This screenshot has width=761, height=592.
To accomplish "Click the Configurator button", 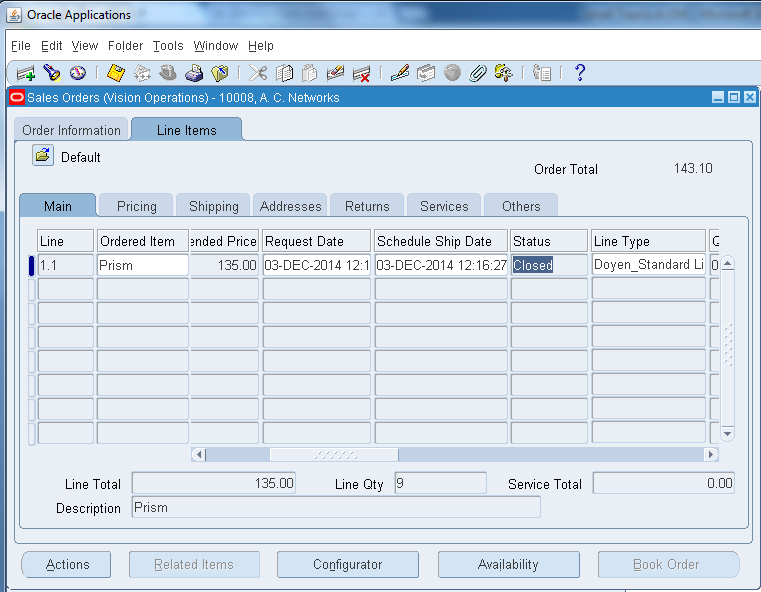I will [x=347, y=564].
